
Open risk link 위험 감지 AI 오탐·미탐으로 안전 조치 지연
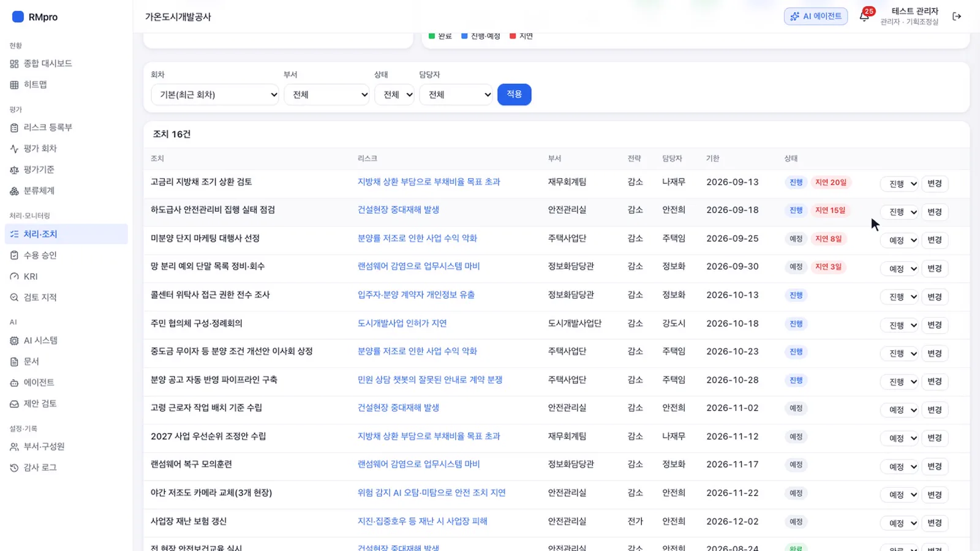click(x=431, y=493)
